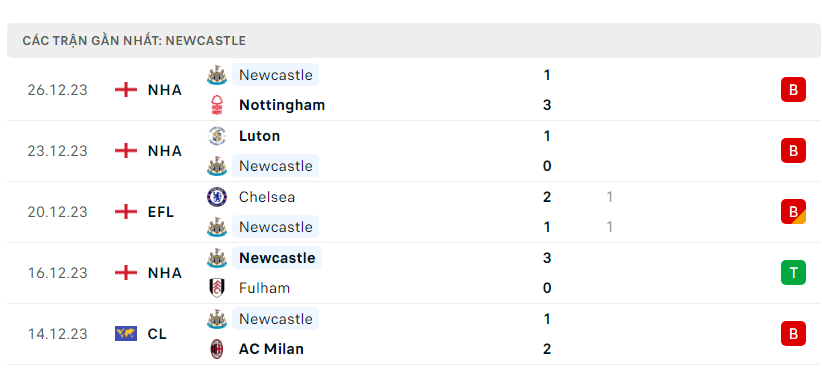The image size is (822, 371).
Task: Click the Newcastle crest in the 26.12.23 match
Action: 217,75
